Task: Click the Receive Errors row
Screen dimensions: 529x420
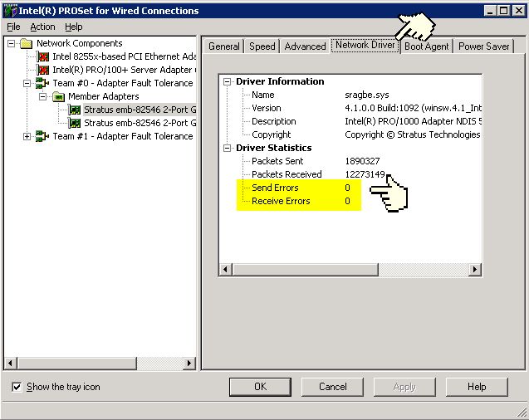Action: tap(299, 201)
